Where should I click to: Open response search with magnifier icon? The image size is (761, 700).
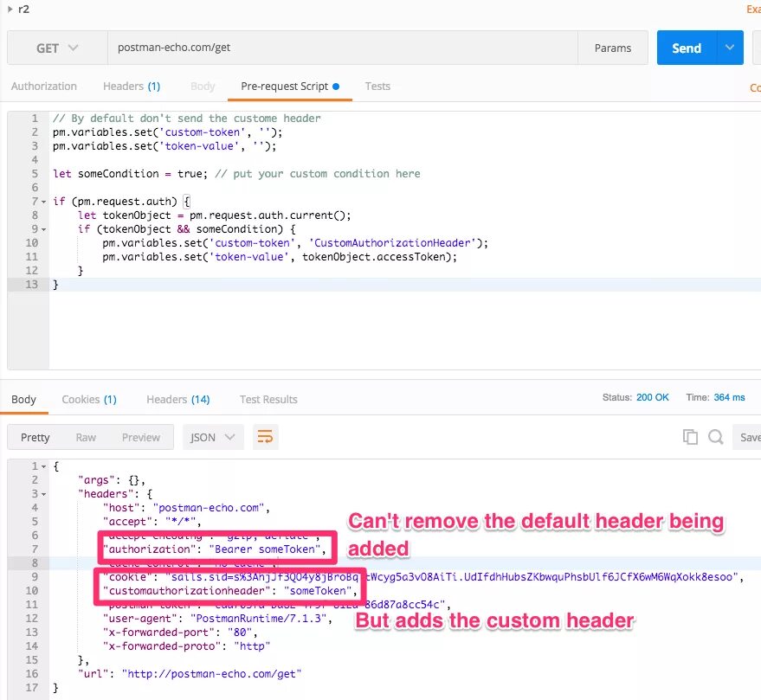click(716, 437)
